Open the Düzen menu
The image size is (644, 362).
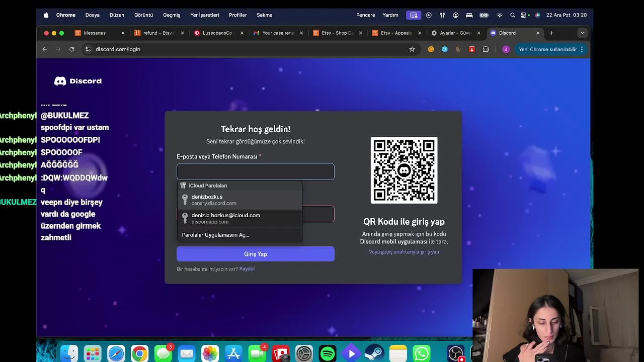[117, 15]
